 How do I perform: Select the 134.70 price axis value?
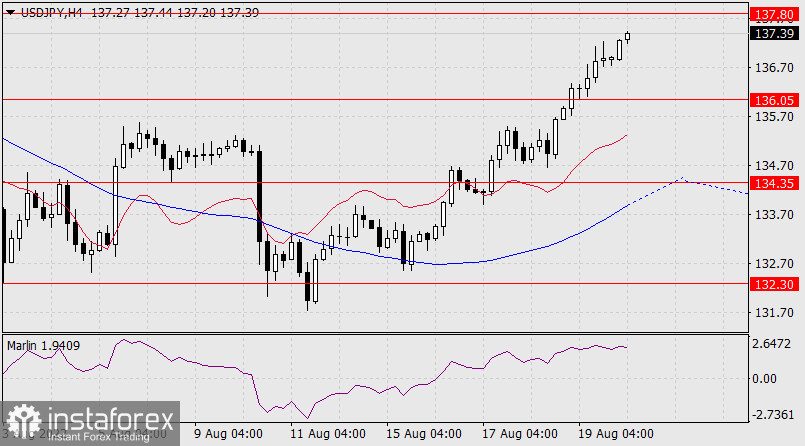774,166
